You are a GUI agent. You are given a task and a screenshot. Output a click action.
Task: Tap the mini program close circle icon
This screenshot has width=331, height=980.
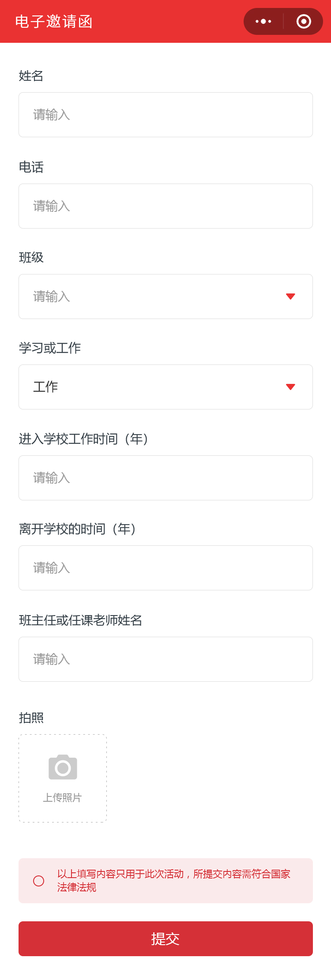click(304, 21)
